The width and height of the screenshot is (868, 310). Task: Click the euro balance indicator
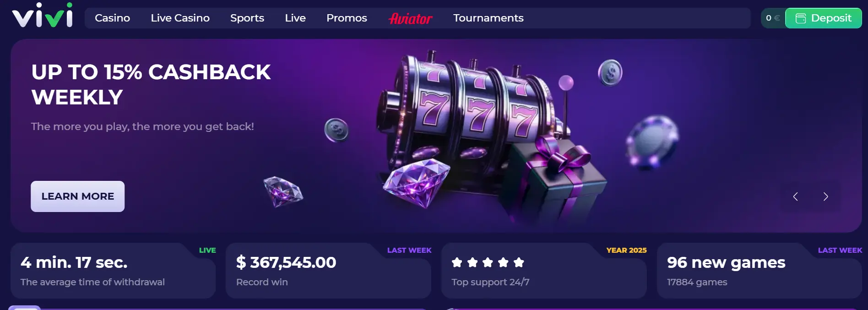click(x=773, y=18)
